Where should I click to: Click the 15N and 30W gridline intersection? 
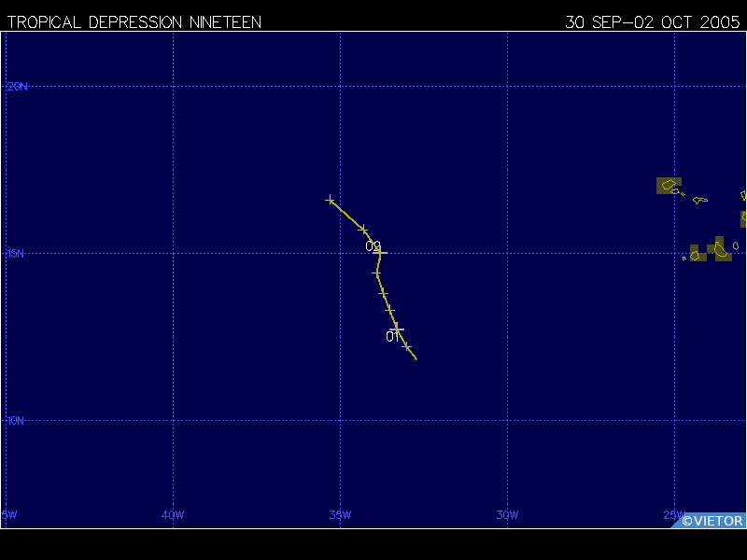point(507,253)
